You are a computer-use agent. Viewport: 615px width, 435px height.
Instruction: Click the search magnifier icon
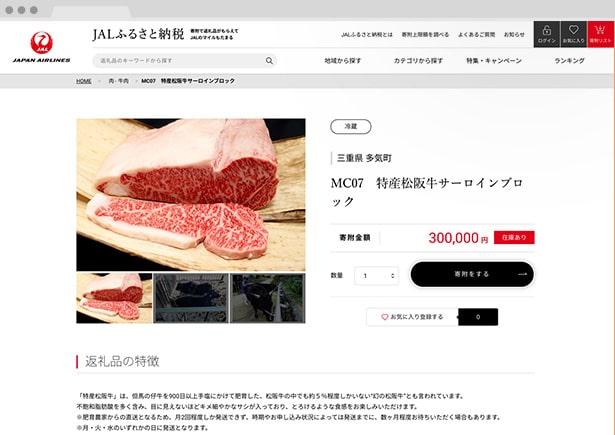tap(269, 60)
